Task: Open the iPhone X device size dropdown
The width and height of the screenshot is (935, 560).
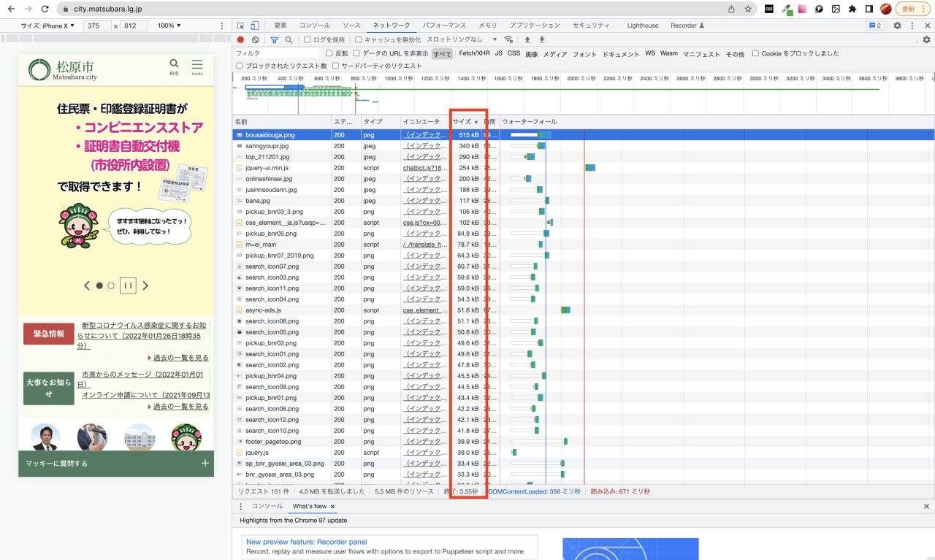Action: [48, 26]
